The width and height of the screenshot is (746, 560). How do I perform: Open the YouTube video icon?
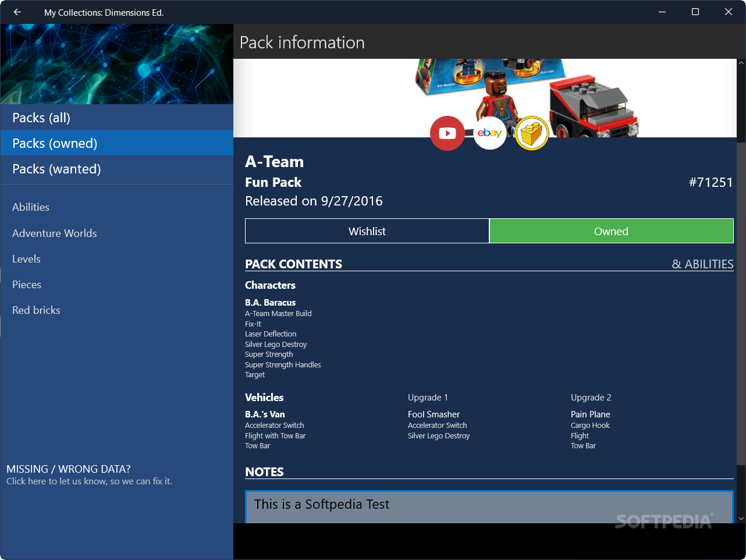point(447,133)
